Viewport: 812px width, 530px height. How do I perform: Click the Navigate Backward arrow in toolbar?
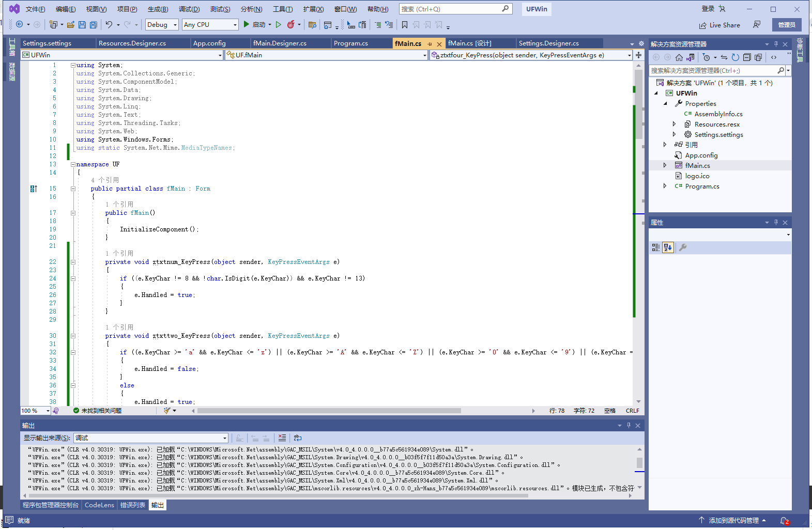click(x=20, y=24)
